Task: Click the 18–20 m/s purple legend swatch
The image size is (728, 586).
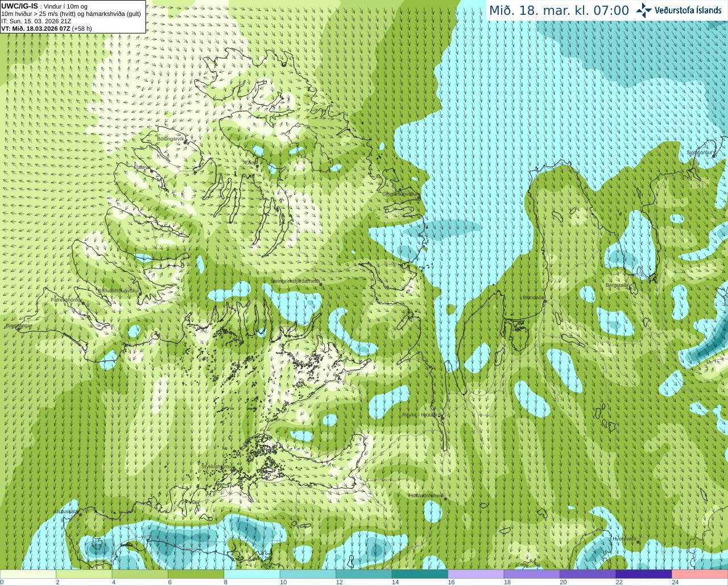Action: [532, 574]
